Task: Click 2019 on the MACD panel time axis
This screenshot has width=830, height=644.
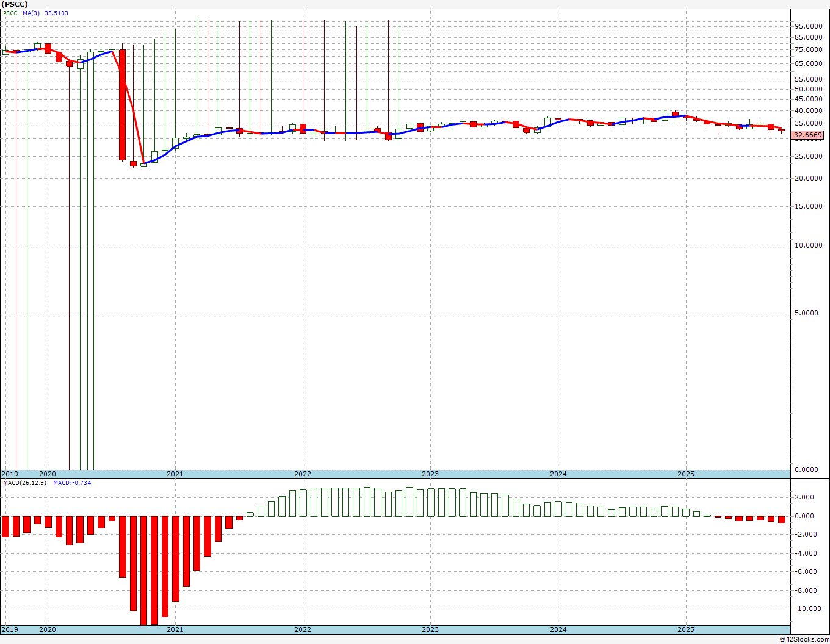Action: point(9,629)
